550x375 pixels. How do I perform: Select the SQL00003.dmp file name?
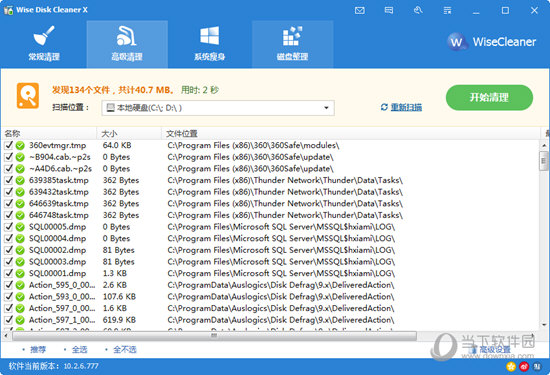(x=58, y=262)
